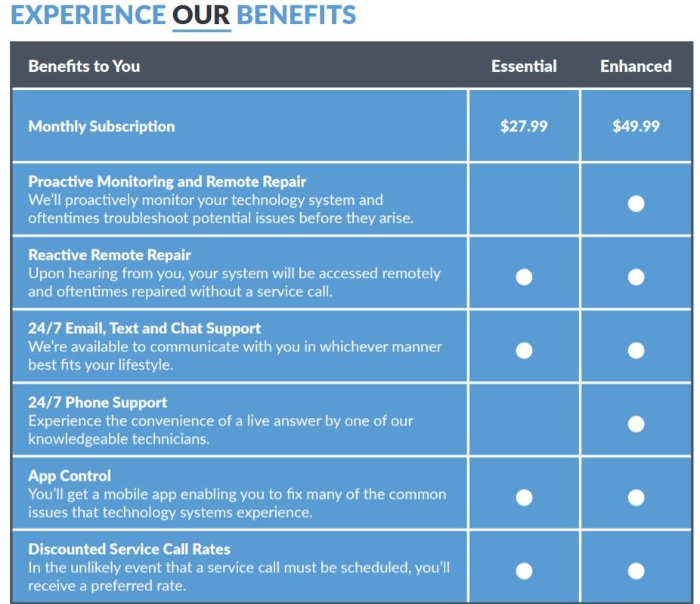Click Essential dot for App Control
The width and height of the screenshot is (700, 604).
point(524,497)
